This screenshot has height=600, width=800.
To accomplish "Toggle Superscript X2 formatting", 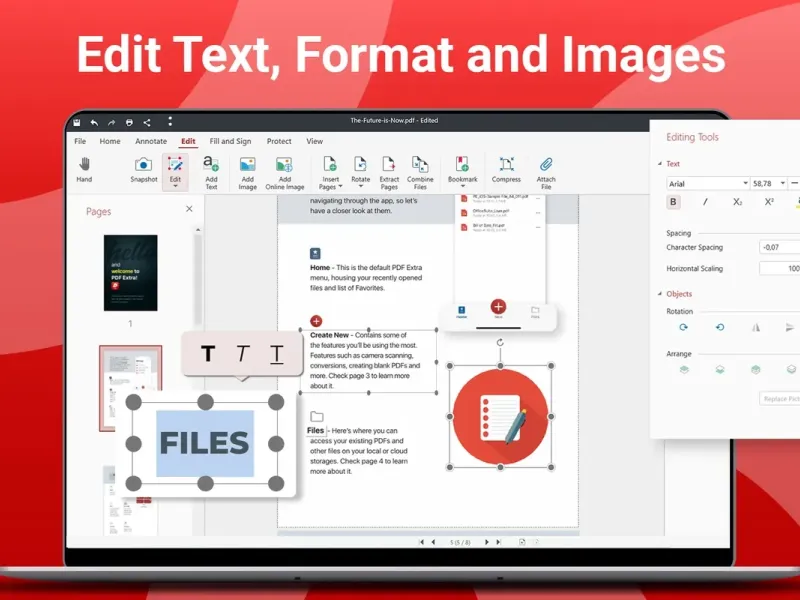I will click(x=769, y=202).
